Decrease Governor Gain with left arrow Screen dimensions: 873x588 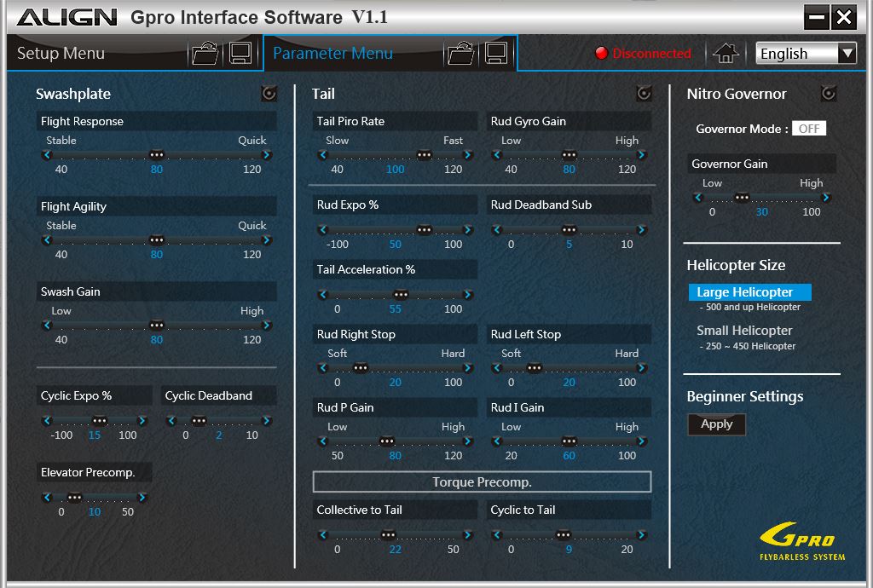[x=698, y=198]
